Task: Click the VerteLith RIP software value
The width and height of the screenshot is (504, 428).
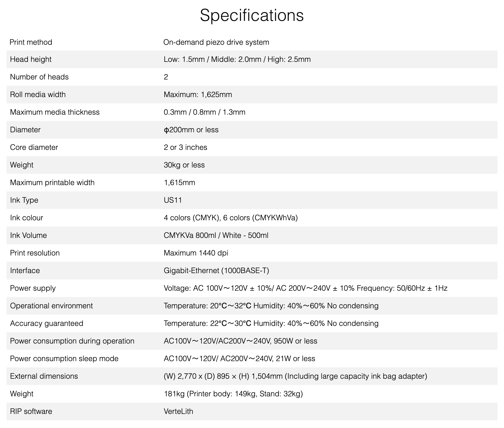Action: (x=178, y=411)
